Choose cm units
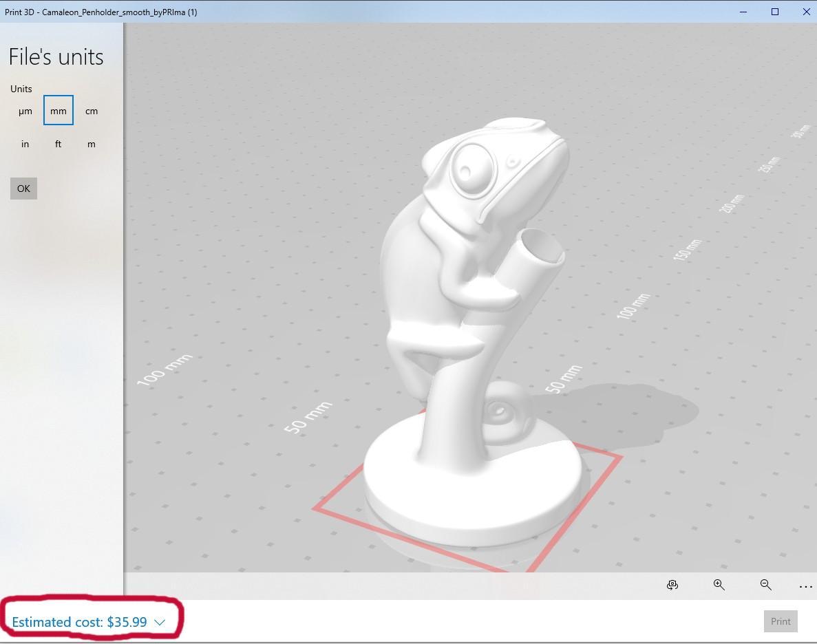The image size is (817, 644). click(91, 111)
